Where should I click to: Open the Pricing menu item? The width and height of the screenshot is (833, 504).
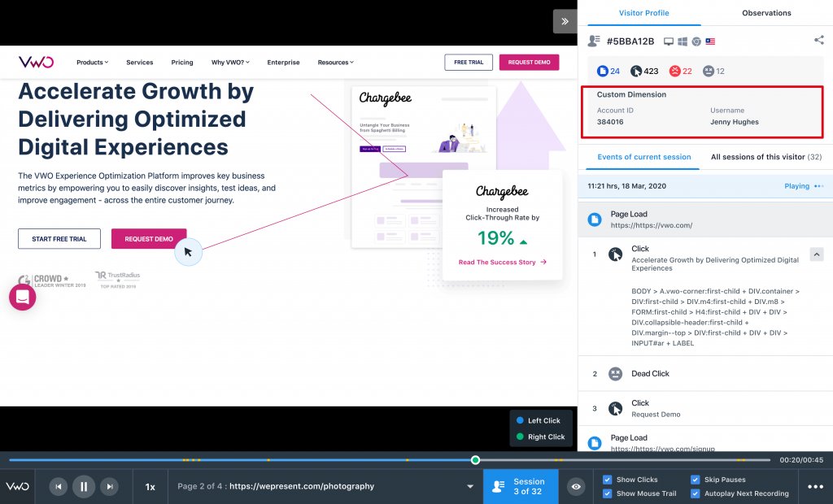point(182,62)
